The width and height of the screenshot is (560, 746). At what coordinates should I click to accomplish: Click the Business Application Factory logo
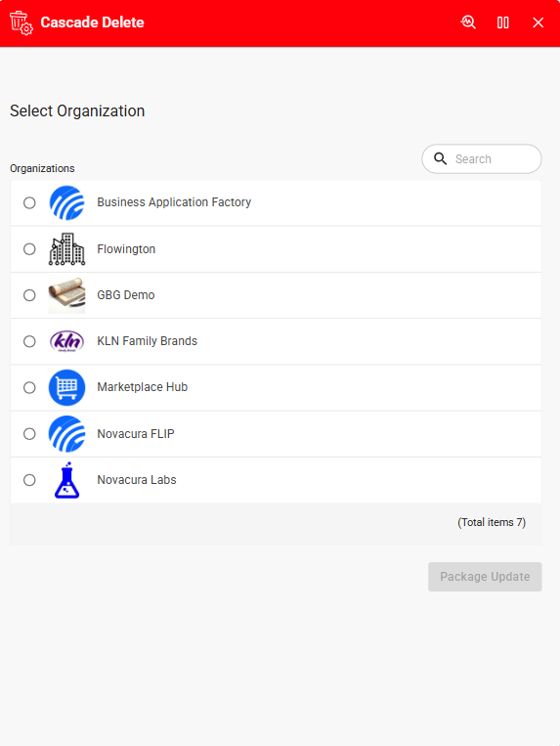click(x=67, y=202)
